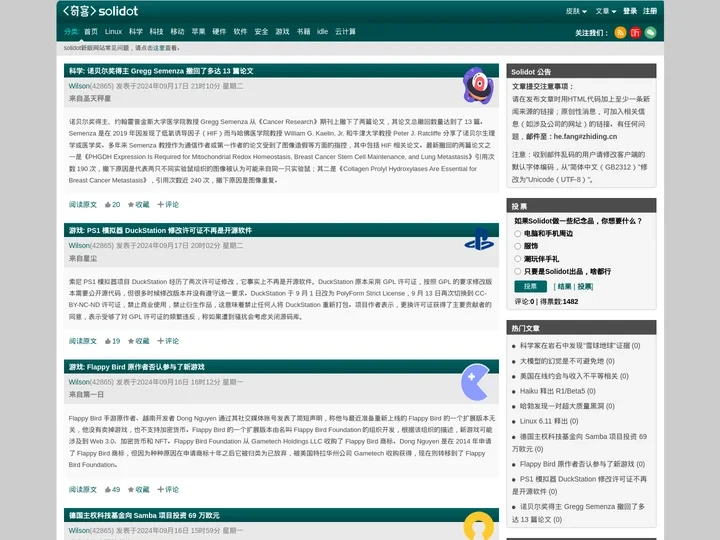Image resolution: width=720 pixels, height=540 pixels.
Task: Like the DuckStation article with 19 thumbs
Action: tap(112, 341)
